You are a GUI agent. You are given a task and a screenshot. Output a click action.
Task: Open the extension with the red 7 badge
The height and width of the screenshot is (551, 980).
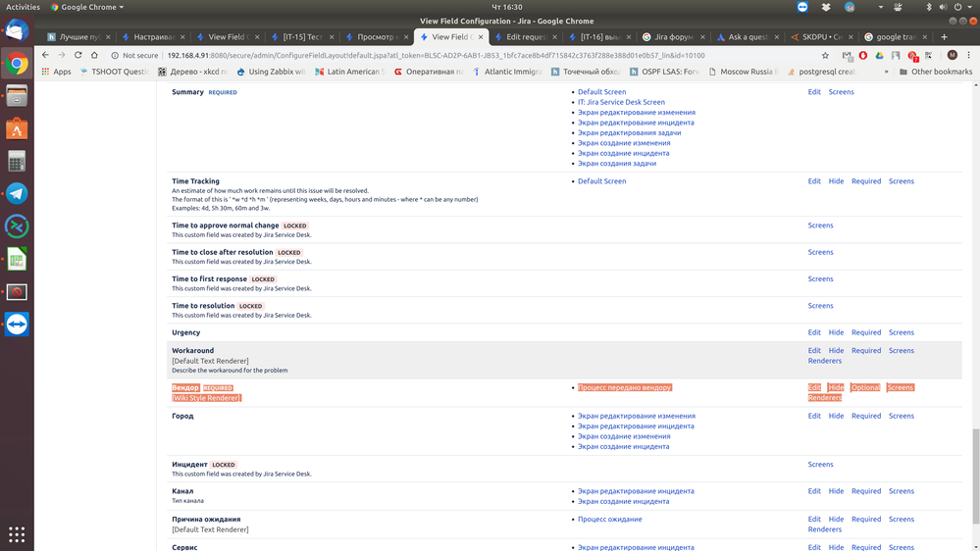pyautogui.click(x=912, y=56)
